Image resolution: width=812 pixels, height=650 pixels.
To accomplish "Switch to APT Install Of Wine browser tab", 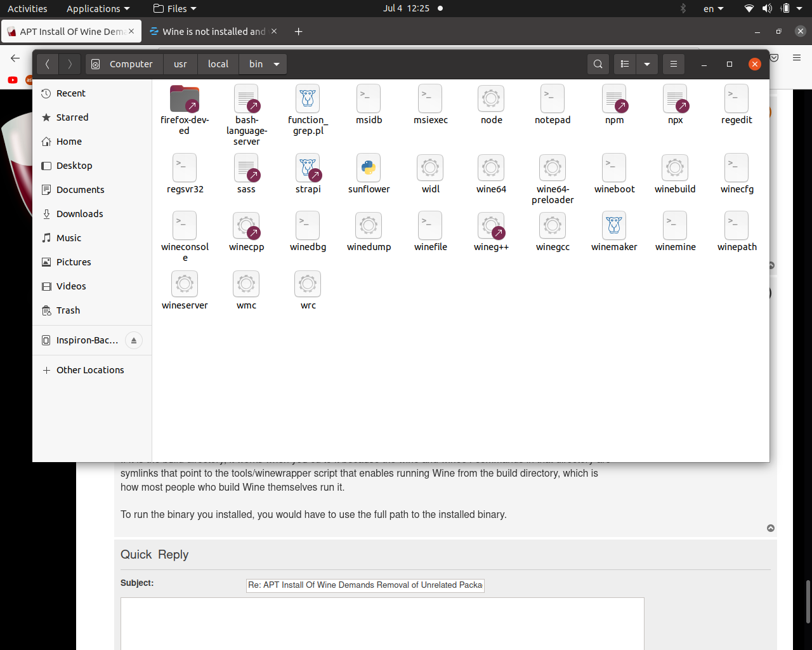I will 71,32.
